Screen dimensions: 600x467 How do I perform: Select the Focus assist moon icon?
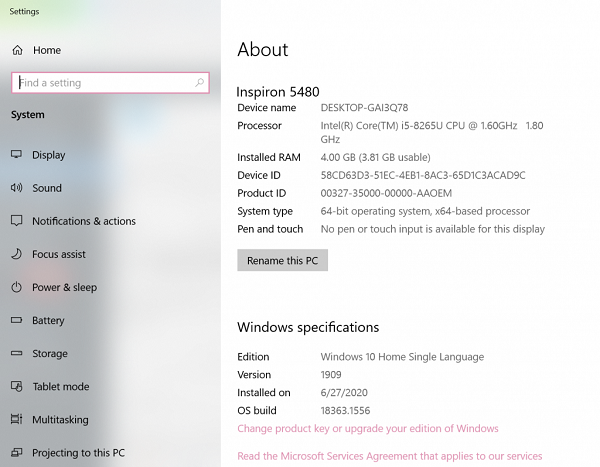click(x=17, y=254)
